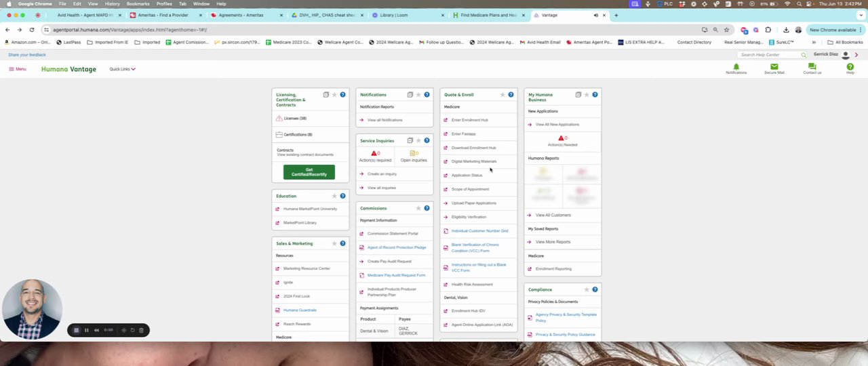Click Create an inquiry link
This screenshot has height=366, width=868.
point(382,174)
